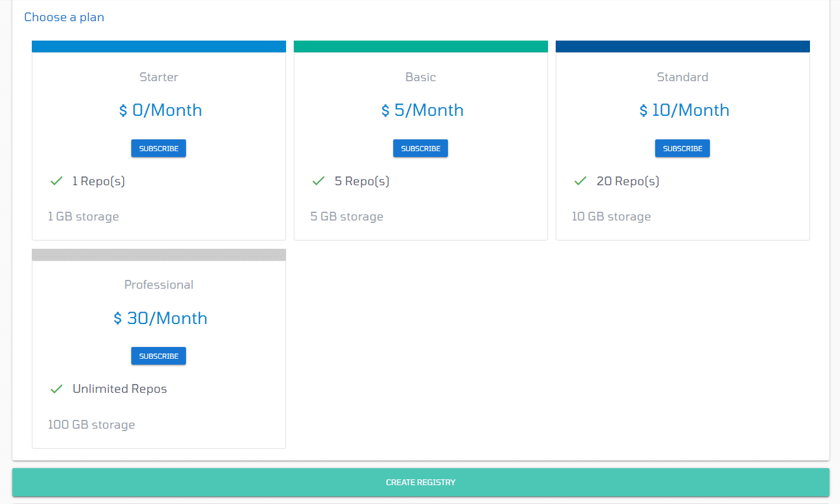Click the 'Choose a plan' heading
Viewport: 840px width, 504px height.
point(64,17)
